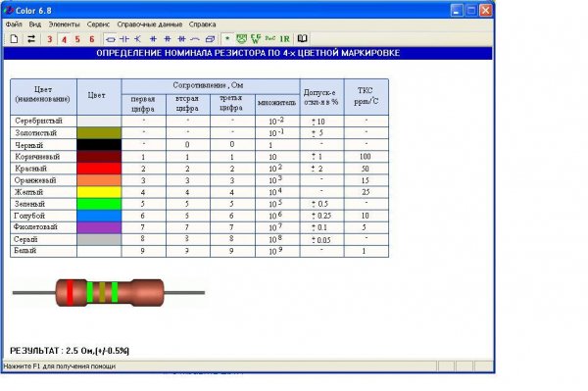The height and width of the screenshot is (391, 588).
Task: Click the ± 0.25 tolerance cell
Action: tap(321, 216)
